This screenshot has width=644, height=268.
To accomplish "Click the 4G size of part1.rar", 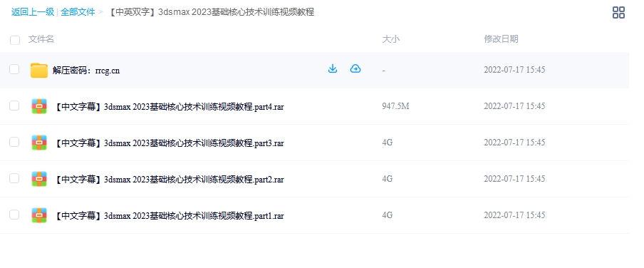I will (x=388, y=215).
